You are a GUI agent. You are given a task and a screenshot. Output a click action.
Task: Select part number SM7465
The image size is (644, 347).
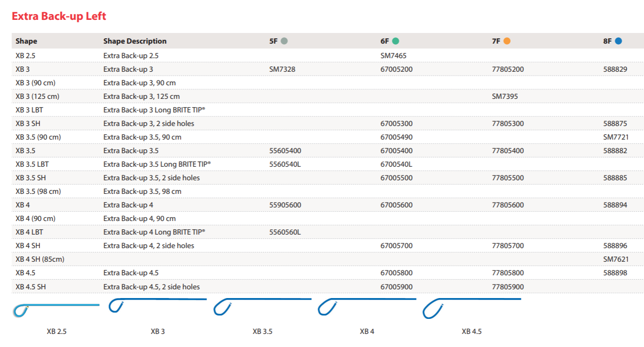pos(393,56)
